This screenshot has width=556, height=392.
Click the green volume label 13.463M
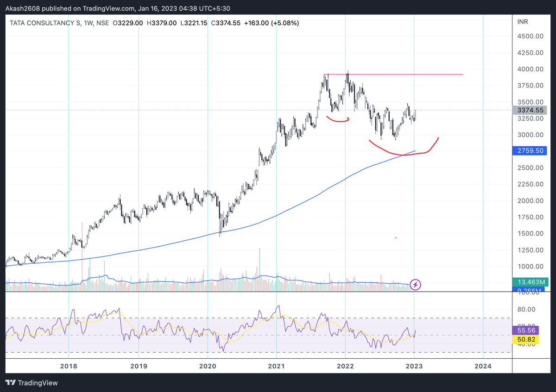(x=530, y=281)
